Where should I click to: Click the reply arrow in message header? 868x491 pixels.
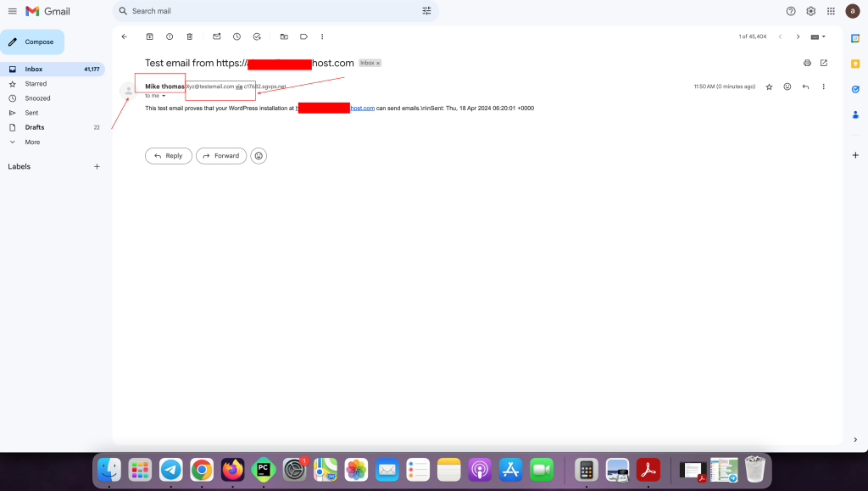pos(805,86)
